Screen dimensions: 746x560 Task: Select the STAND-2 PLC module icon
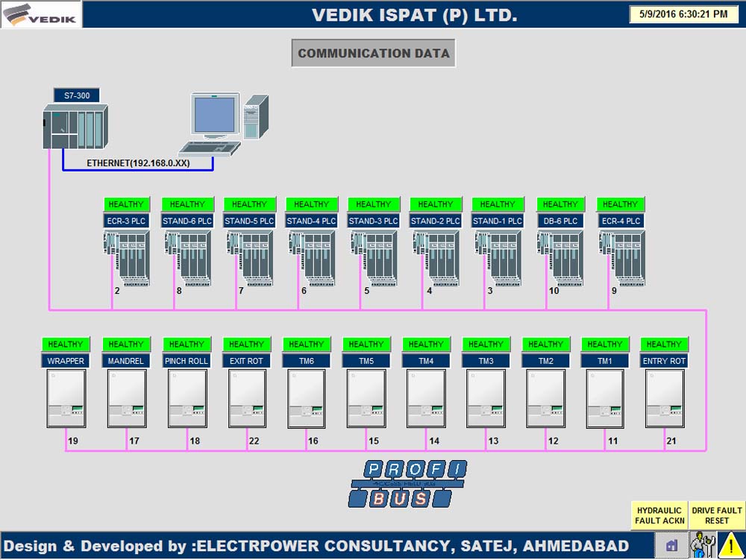tap(436, 258)
